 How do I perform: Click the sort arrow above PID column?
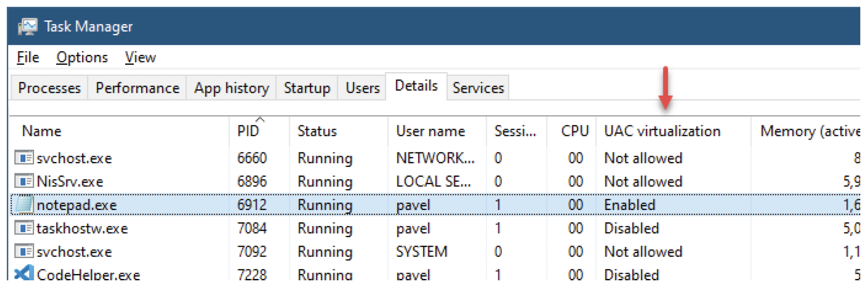point(260,119)
